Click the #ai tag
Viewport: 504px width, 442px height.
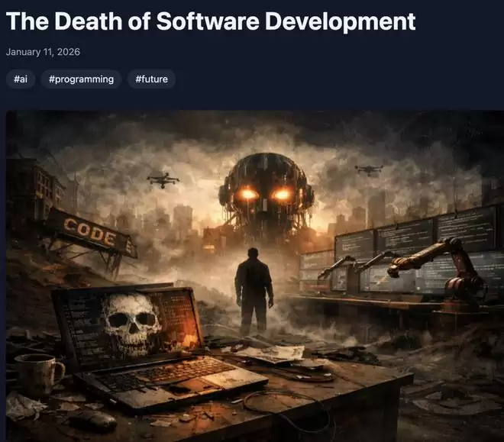[x=21, y=79]
